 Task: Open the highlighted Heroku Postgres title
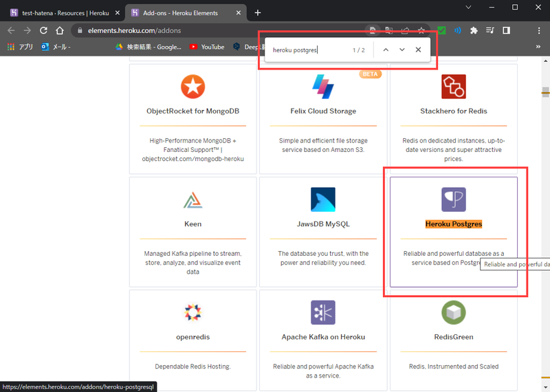(x=454, y=224)
